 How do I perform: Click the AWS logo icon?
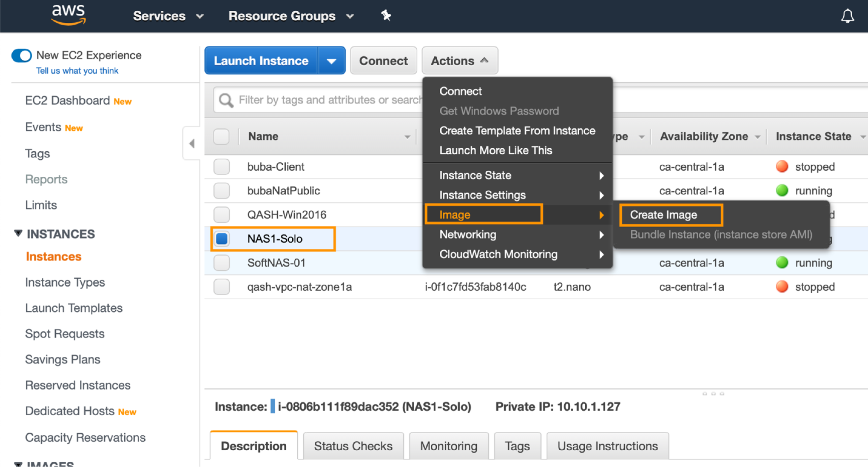click(68, 15)
